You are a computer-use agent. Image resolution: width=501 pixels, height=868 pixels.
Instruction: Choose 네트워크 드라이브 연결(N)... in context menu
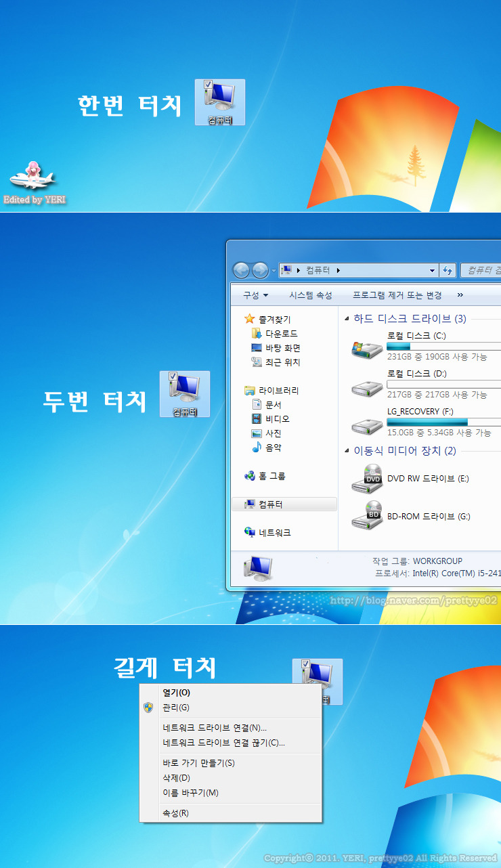coord(230,728)
